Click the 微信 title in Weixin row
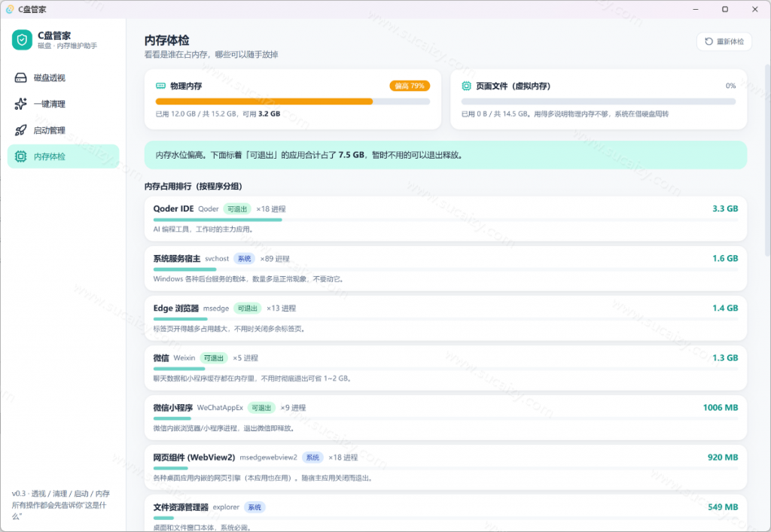 click(161, 357)
